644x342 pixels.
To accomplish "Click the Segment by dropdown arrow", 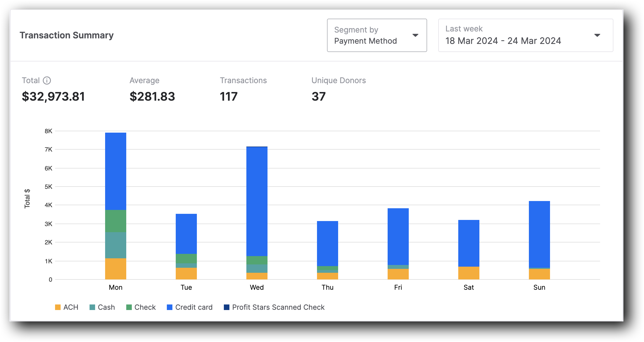I will (415, 35).
